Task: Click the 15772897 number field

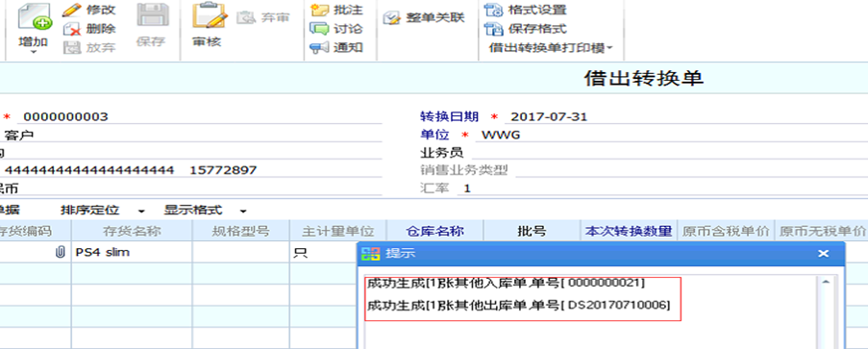Action: [223, 170]
